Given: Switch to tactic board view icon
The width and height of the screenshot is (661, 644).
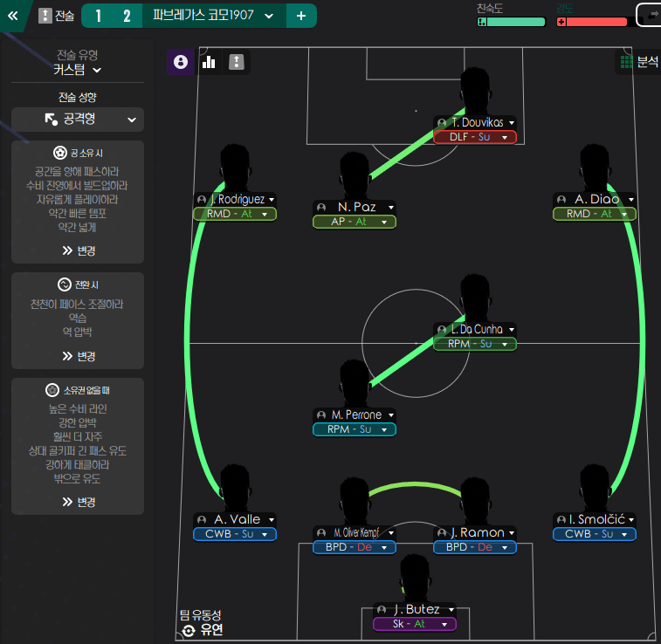Looking at the screenshot, I should pos(237,62).
